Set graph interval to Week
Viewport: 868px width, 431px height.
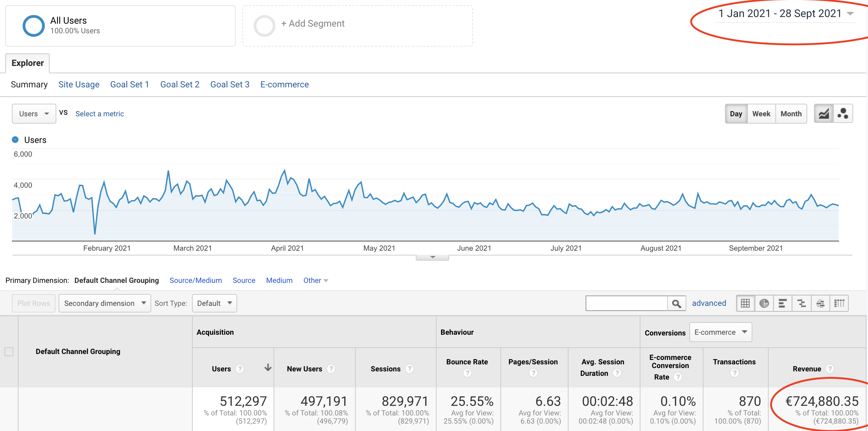pos(761,114)
